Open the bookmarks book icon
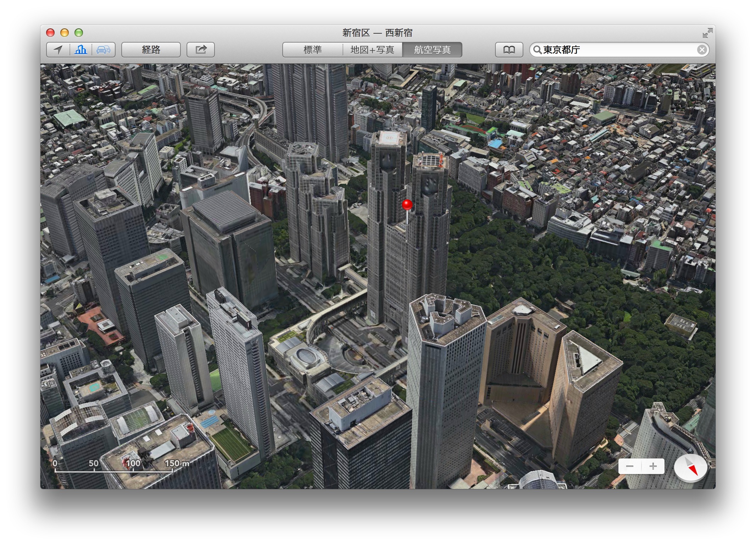 pos(509,50)
